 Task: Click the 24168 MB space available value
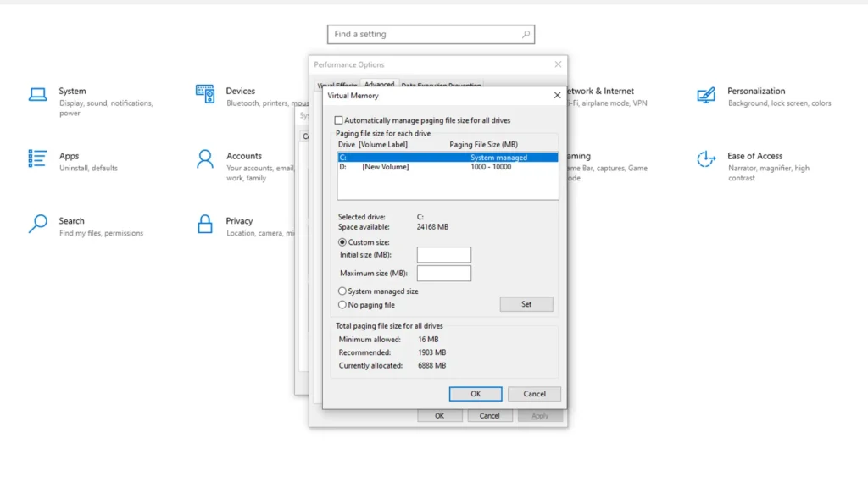432,227
